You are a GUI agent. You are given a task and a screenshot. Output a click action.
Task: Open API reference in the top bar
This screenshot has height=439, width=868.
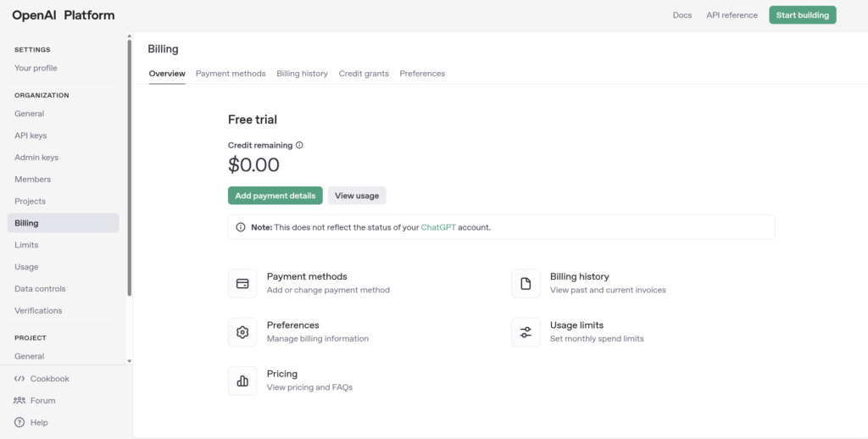point(732,15)
